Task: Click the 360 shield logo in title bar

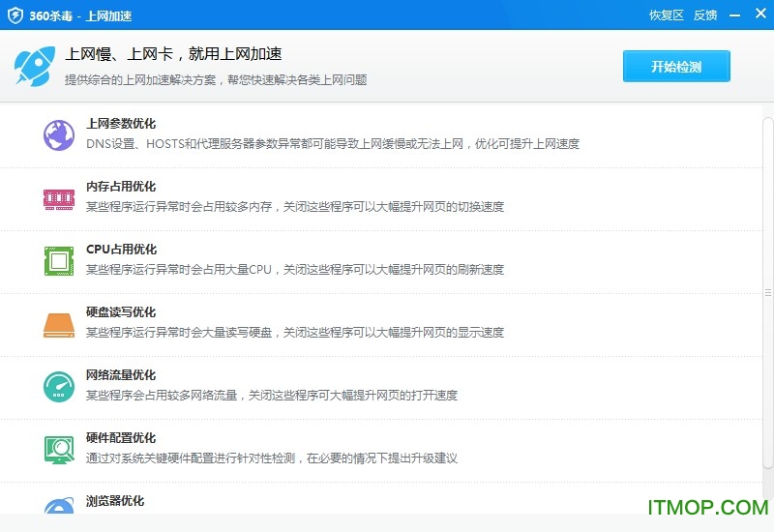Action: (x=15, y=15)
